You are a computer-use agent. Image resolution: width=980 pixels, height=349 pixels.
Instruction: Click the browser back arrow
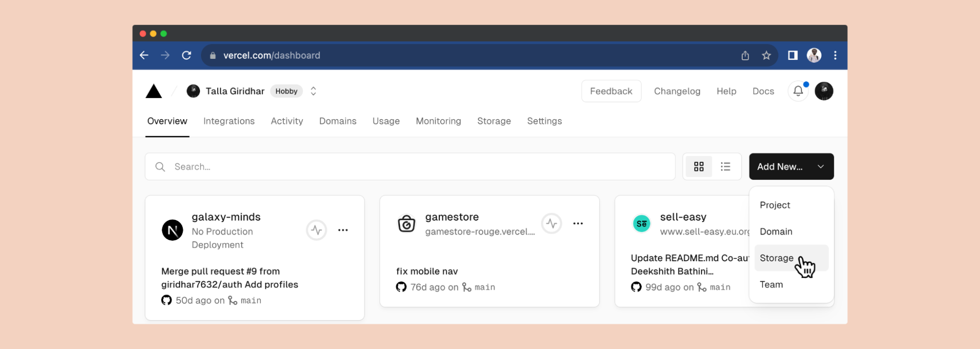coord(144,55)
